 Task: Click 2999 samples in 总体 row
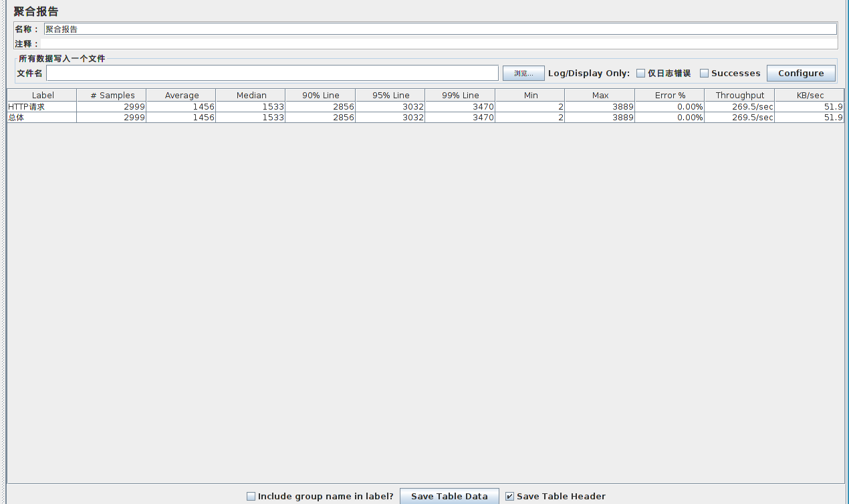112,117
